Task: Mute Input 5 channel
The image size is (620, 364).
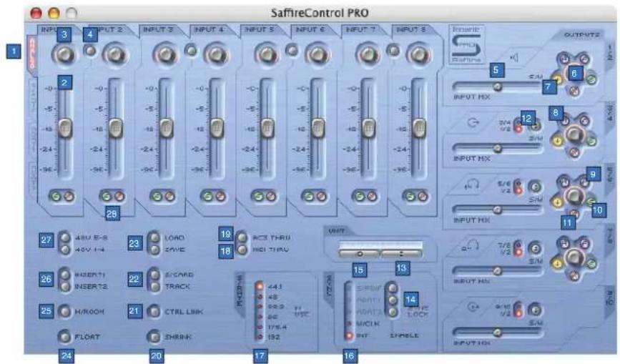Action: coord(270,196)
